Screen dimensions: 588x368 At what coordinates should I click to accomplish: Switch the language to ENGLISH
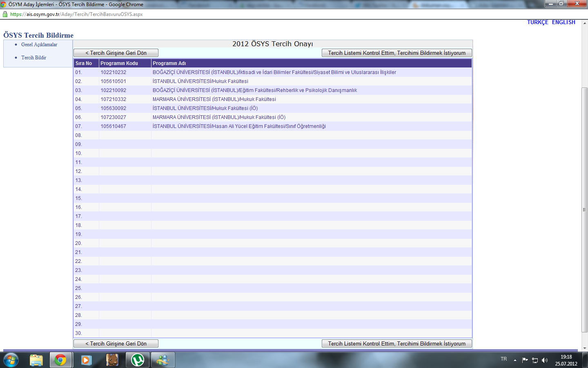[563, 22]
